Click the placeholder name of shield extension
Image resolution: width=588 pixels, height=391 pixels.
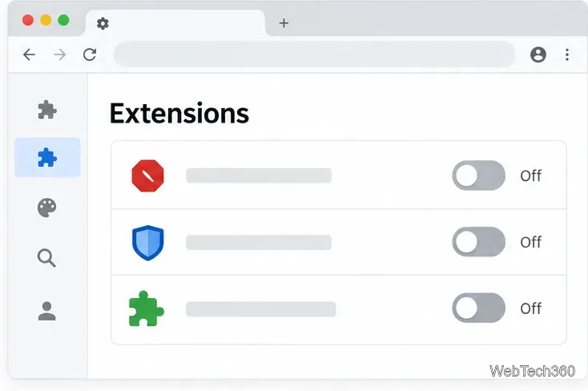(259, 243)
